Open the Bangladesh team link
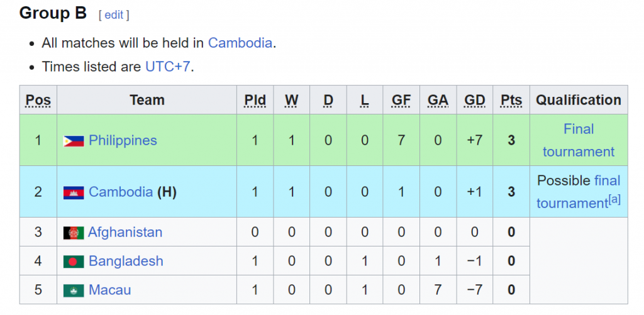This screenshot has width=644, height=315. tap(126, 261)
